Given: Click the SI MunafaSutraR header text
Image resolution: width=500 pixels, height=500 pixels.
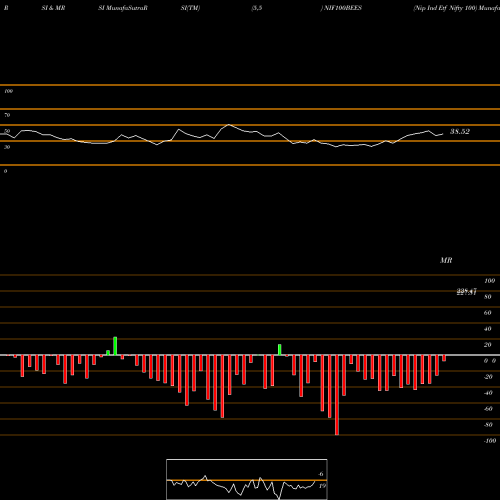Looking at the screenshot, I should 123,8.
